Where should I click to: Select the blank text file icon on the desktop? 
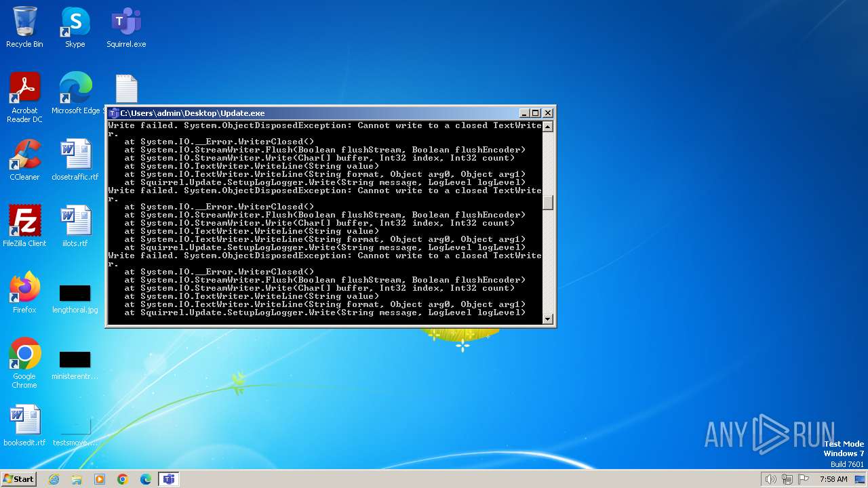126,89
